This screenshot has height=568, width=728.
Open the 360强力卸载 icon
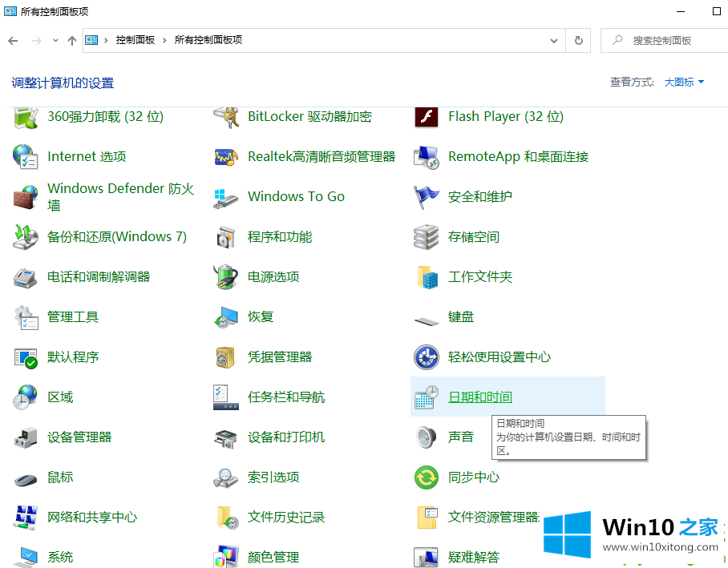(x=26, y=118)
